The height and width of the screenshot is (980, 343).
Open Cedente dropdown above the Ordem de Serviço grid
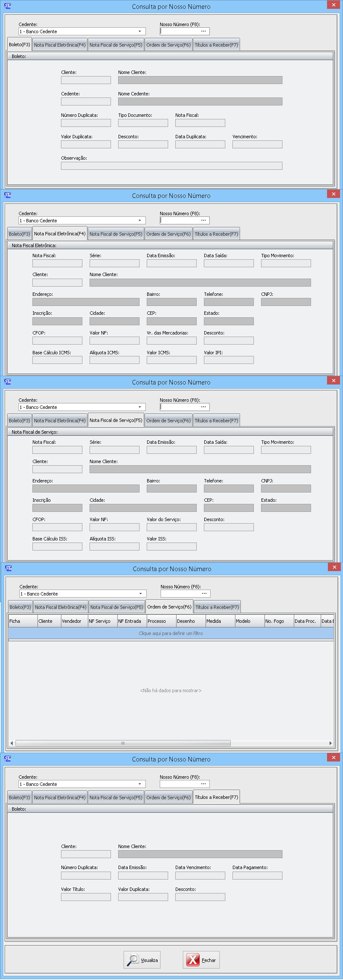(140, 594)
